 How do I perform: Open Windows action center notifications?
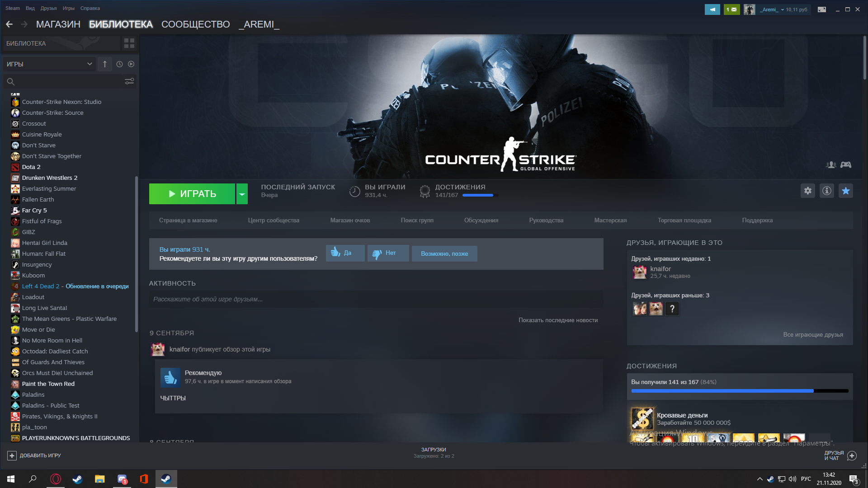854,479
